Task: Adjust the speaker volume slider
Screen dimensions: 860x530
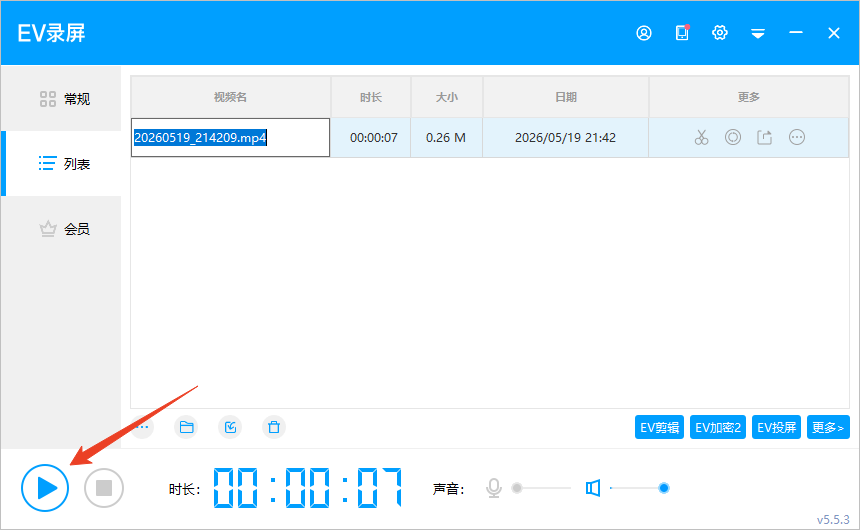Action: (639, 488)
